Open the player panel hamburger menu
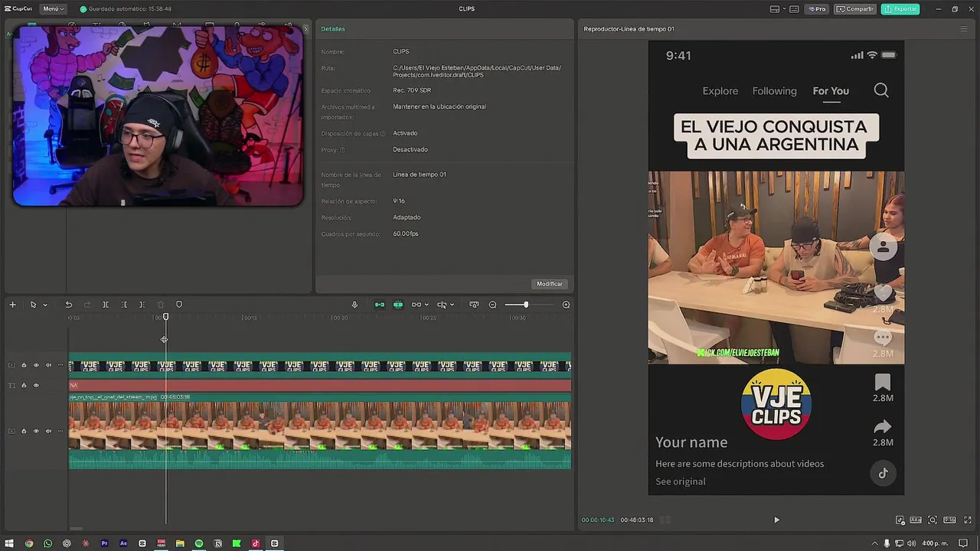Viewport: 980px width, 551px height. (x=963, y=29)
